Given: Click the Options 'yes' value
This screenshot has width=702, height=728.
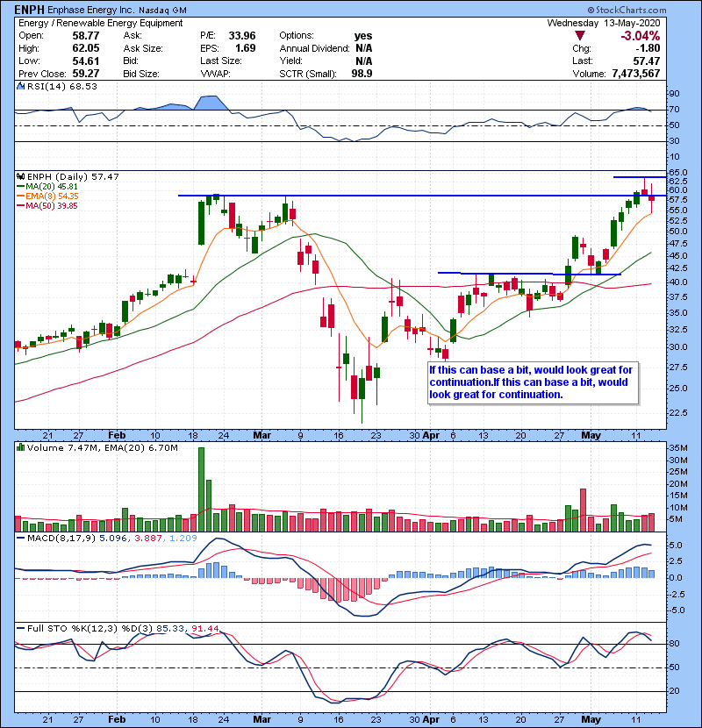Looking at the screenshot, I should 363,36.
